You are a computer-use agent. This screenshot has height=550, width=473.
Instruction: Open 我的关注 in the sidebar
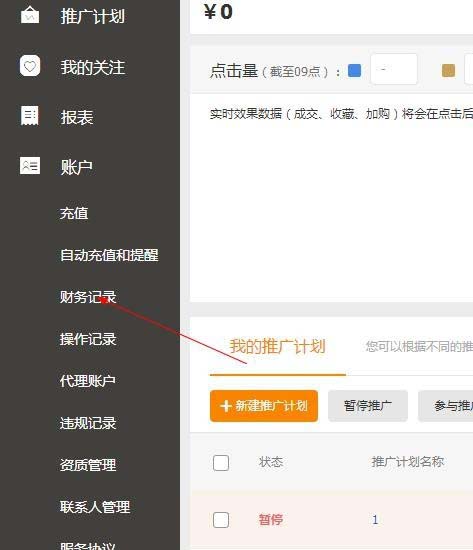click(93, 67)
